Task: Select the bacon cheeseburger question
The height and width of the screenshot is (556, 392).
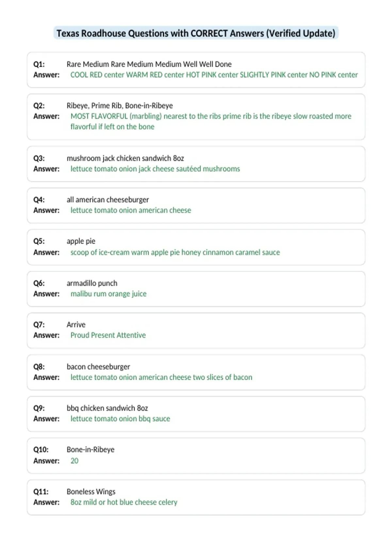Action: [x=98, y=367]
